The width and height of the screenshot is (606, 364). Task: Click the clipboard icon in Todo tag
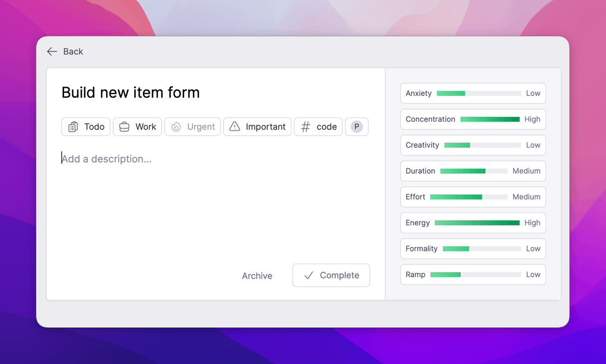[x=73, y=127]
